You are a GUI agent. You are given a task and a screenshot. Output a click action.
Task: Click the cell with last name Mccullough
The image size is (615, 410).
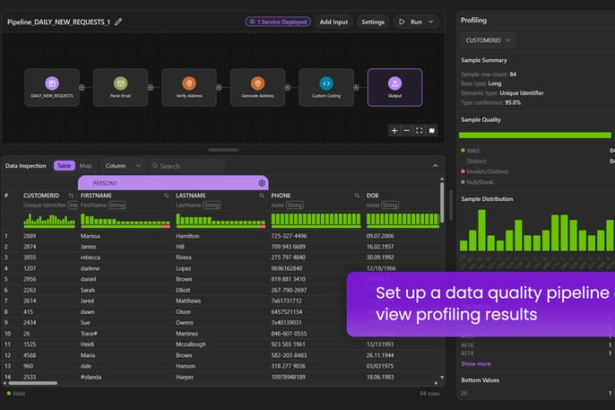(x=191, y=344)
